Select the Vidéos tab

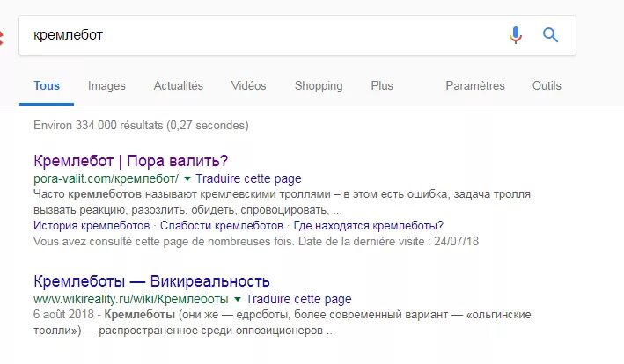click(x=248, y=86)
